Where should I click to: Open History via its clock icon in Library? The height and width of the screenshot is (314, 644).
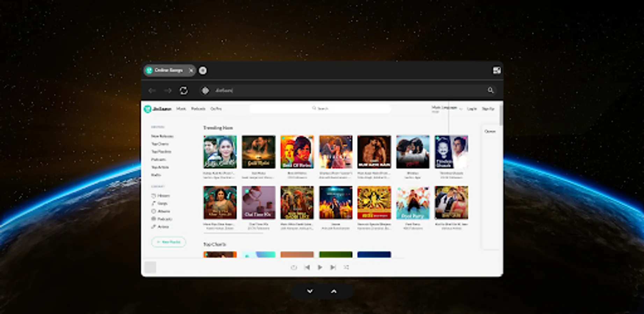153,196
